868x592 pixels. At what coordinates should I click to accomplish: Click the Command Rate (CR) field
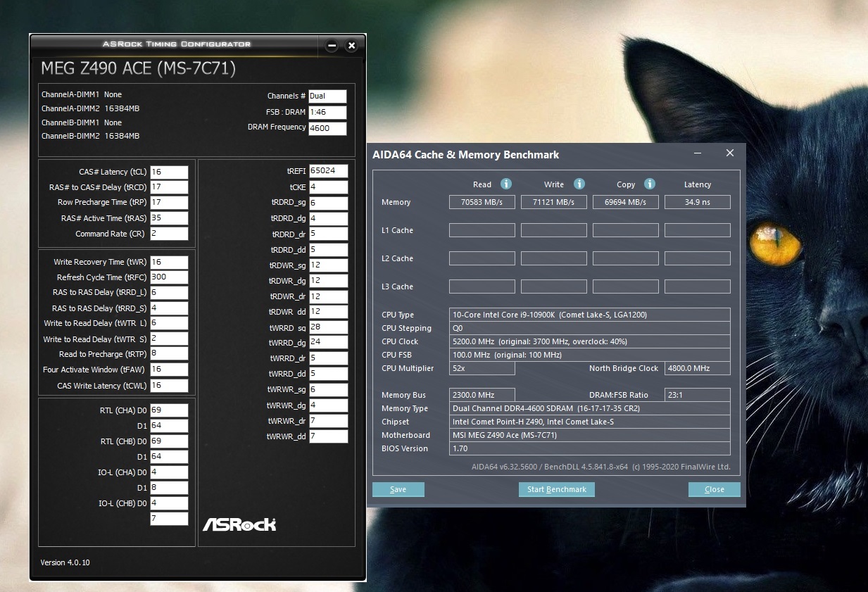coord(169,234)
